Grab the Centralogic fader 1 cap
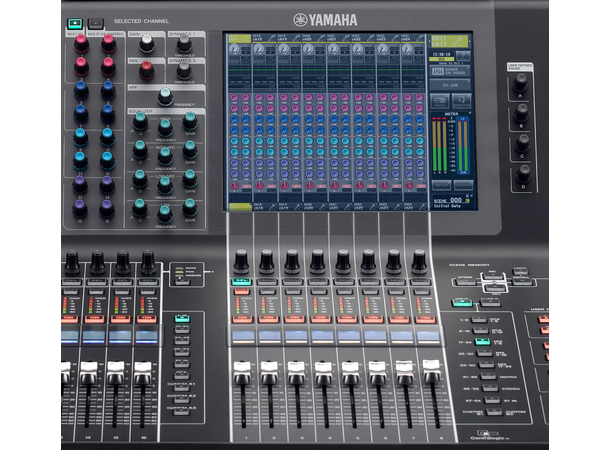This screenshot has height=450, width=610. click(242, 373)
